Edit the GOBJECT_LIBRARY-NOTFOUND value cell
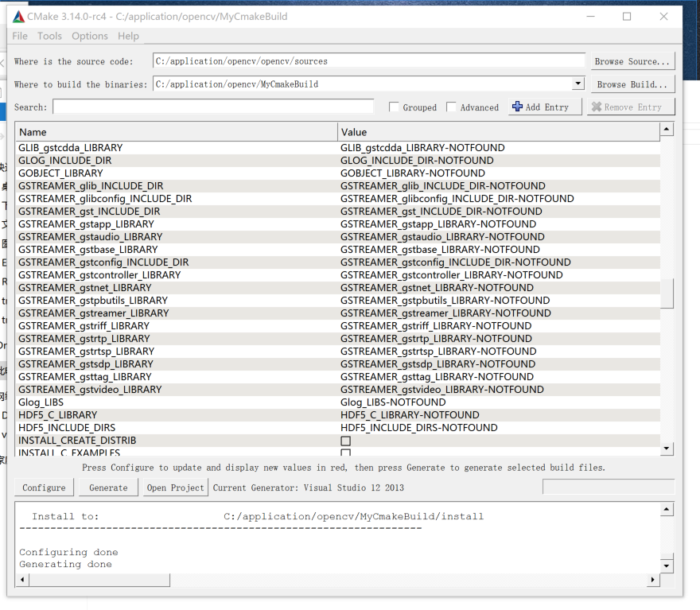The image size is (700, 610). coord(499,173)
